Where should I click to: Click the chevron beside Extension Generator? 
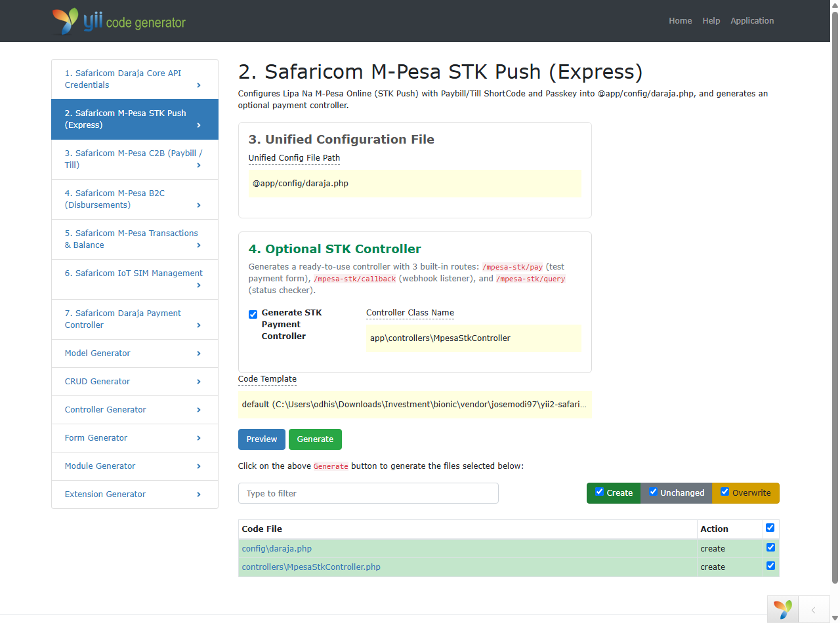(199, 494)
